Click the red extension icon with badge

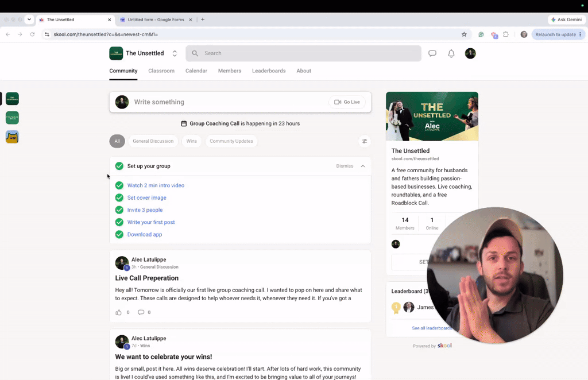coord(494,35)
